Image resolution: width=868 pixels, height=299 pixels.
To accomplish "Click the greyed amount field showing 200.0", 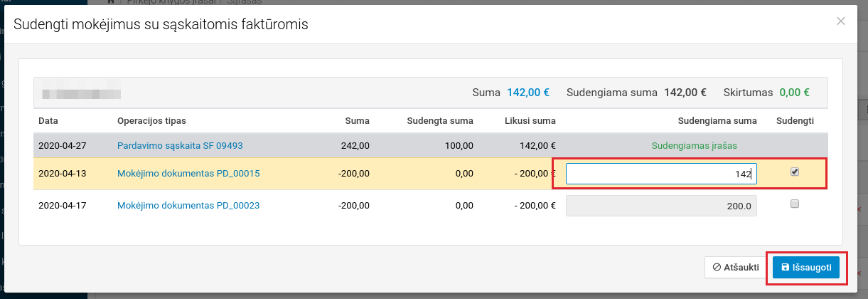I will [660, 206].
